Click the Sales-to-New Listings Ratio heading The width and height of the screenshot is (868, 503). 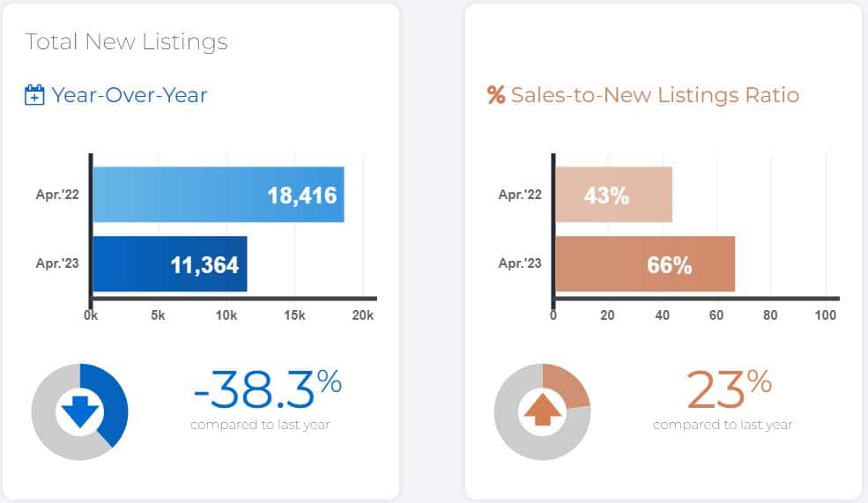tap(655, 95)
